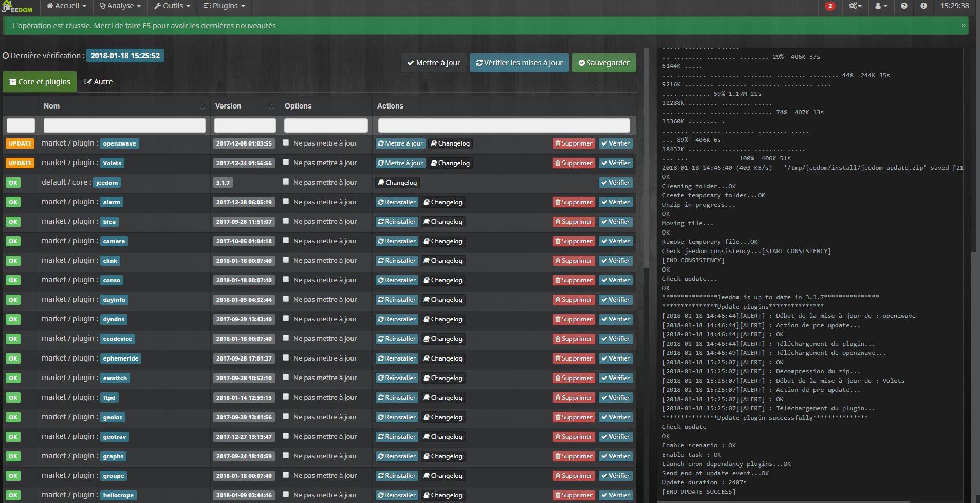The image size is (980, 503).
Task: Delete the dayinfo plugin with Supprimer
Action: (x=574, y=300)
